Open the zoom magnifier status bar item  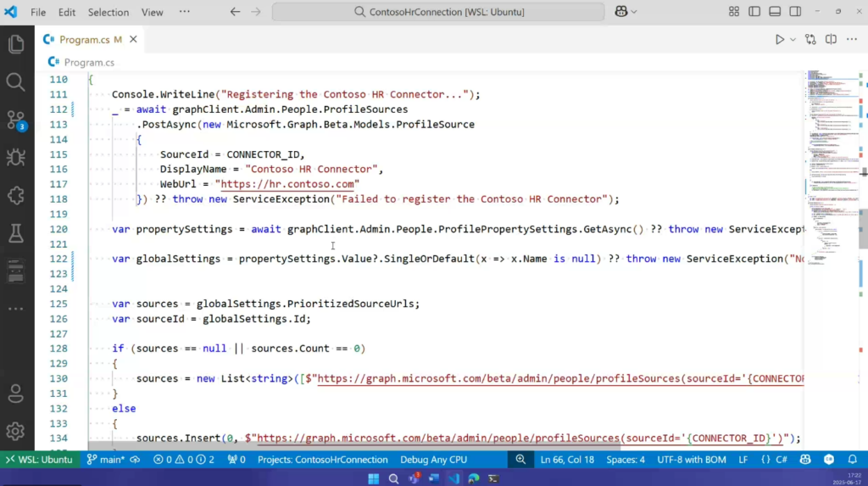[x=520, y=460]
